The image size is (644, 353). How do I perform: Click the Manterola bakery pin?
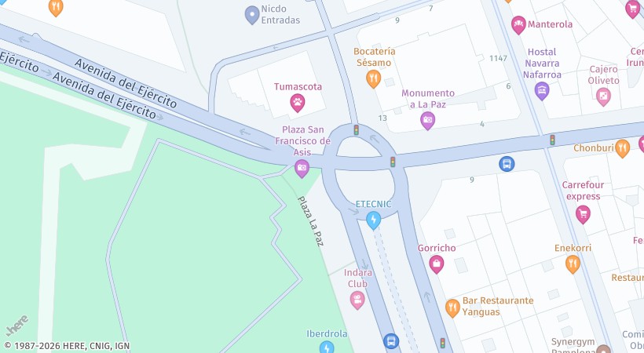click(x=518, y=25)
